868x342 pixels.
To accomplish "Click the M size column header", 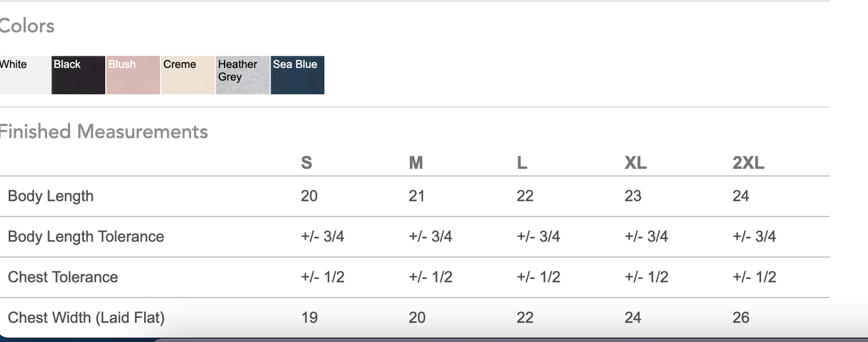I will [416, 163].
